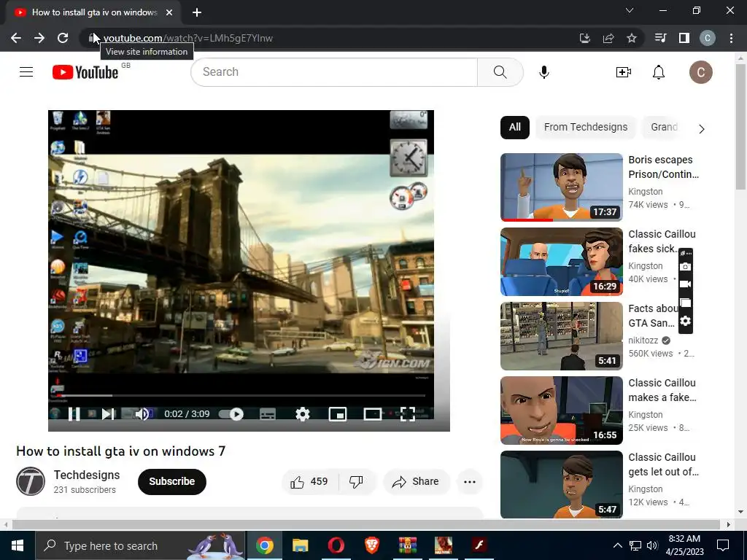This screenshot has width=747, height=560.
Task: Open media controls in Chrome toolbar
Action: pyautogui.click(x=661, y=38)
